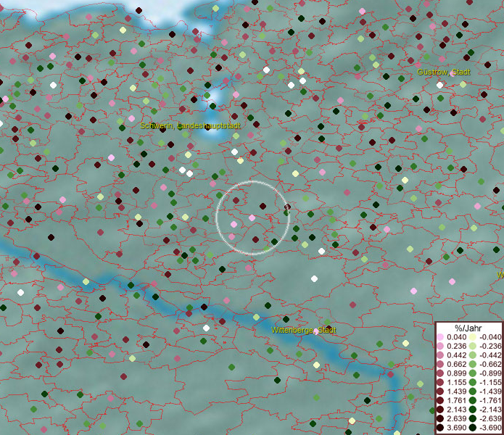Select the white marker on Wittenberge label
This screenshot has height=435, width=504.
pyautogui.click(x=316, y=332)
